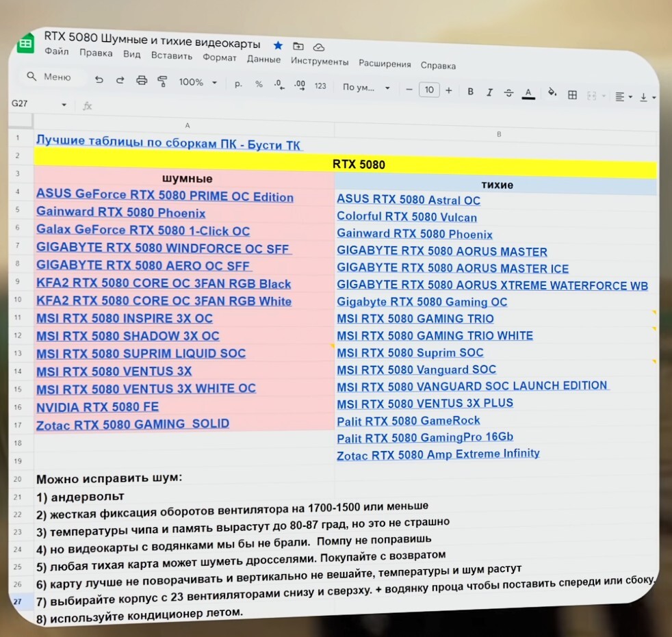Format cell as percent
The image size is (672, 637).
[259, 84]
